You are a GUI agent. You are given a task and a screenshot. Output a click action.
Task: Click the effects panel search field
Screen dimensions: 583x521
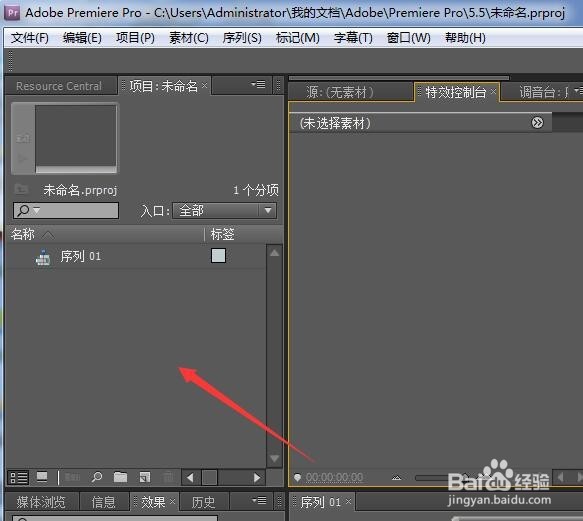(115, 518)
